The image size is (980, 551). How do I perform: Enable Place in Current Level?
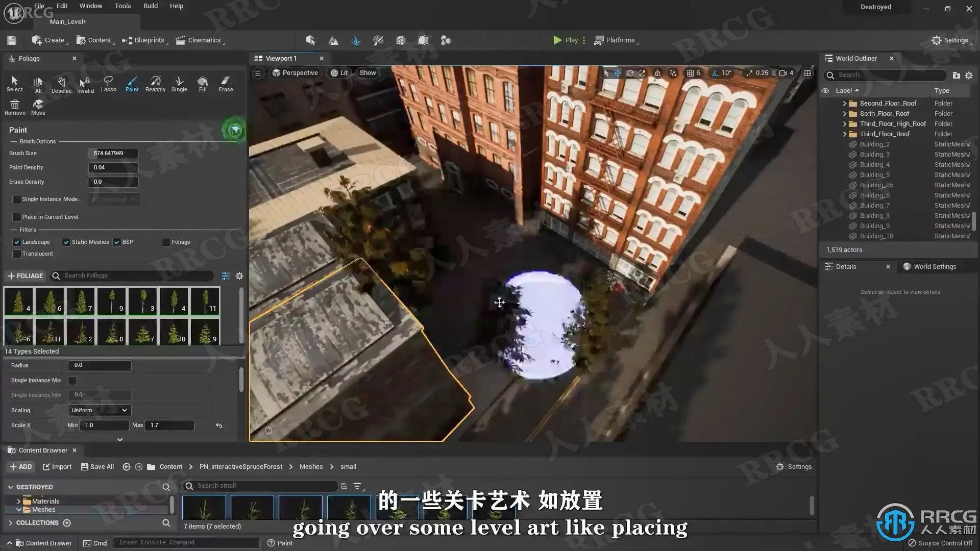coord(17,217)
